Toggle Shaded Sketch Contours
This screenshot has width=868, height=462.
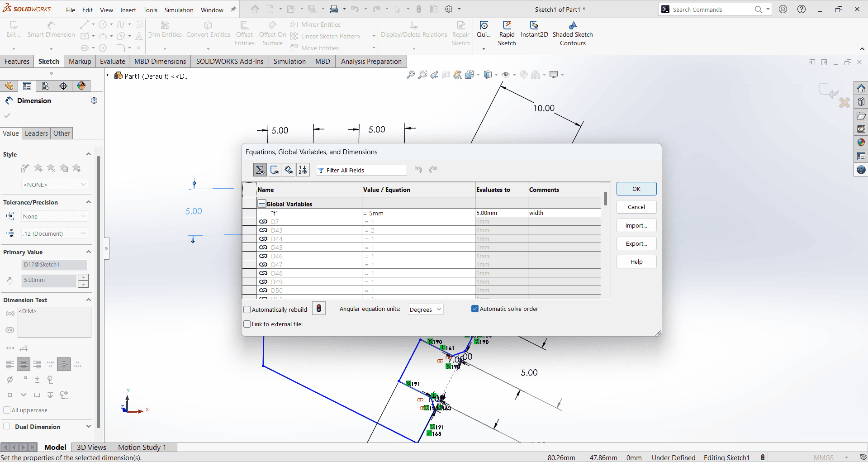point(573,34)
